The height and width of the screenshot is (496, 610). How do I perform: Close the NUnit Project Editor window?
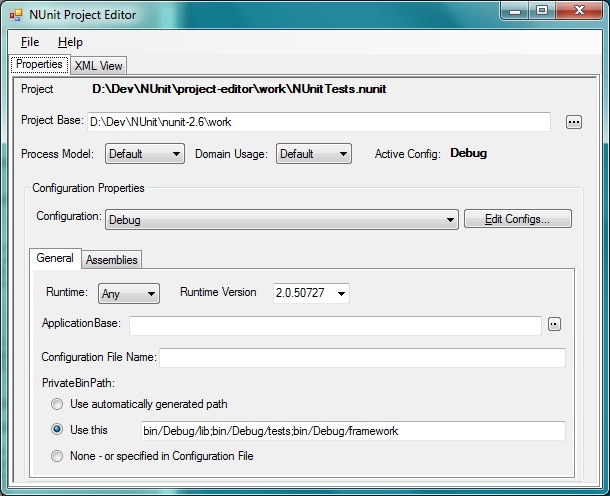[x=579, y=11]
